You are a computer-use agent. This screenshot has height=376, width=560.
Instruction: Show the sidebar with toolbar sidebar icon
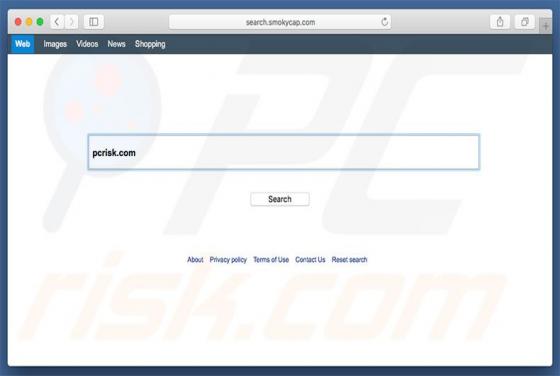pyautogui.click(x=94, y=22)
